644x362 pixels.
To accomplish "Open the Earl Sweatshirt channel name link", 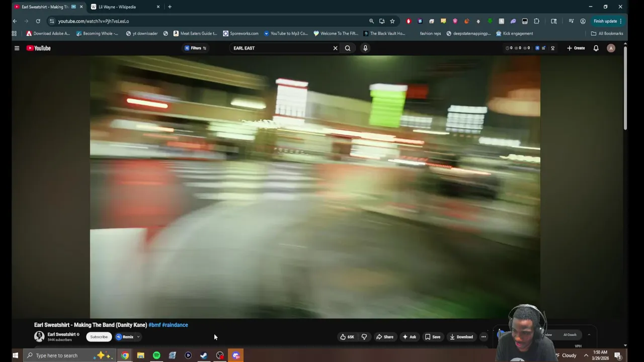I will coord(61,334).
